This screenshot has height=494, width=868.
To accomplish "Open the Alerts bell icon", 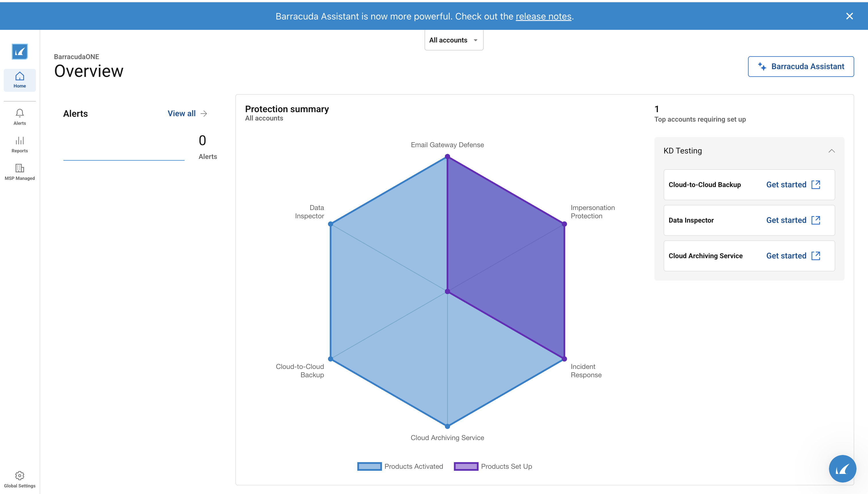I will pos(20,113).
